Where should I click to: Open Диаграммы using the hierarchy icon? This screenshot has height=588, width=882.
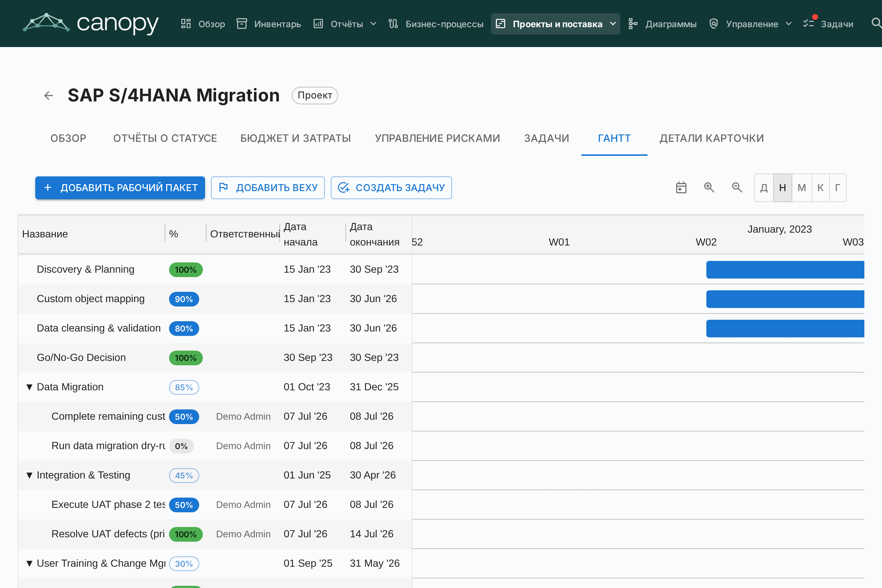click(x=633, y=24)
